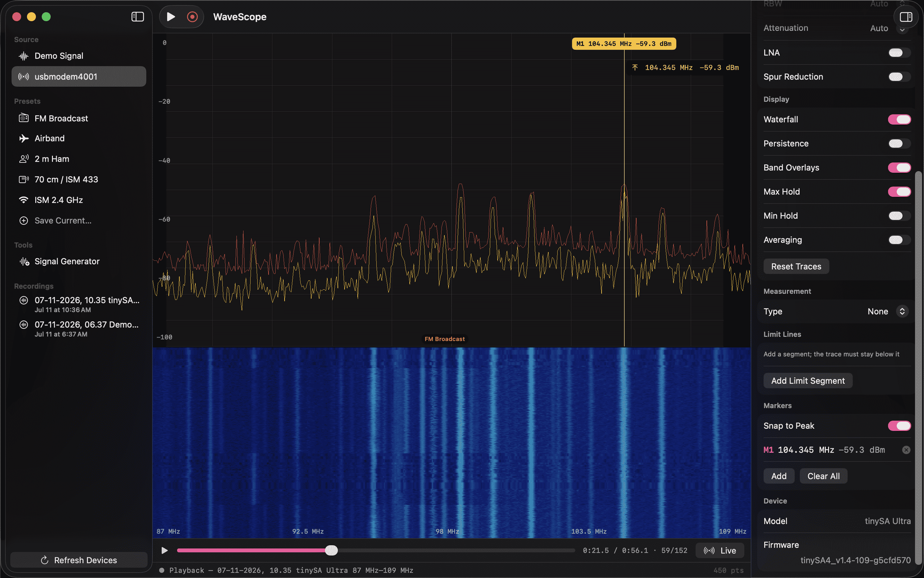Apply the 2 m Ham preset
Viewport: 924px width, 578px height.
point(79,159)
